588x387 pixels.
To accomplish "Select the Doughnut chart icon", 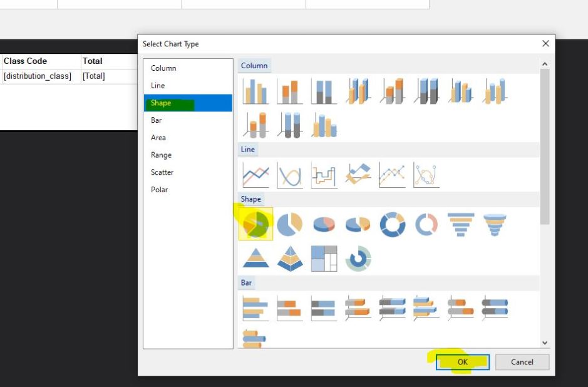I will [392, 225].
